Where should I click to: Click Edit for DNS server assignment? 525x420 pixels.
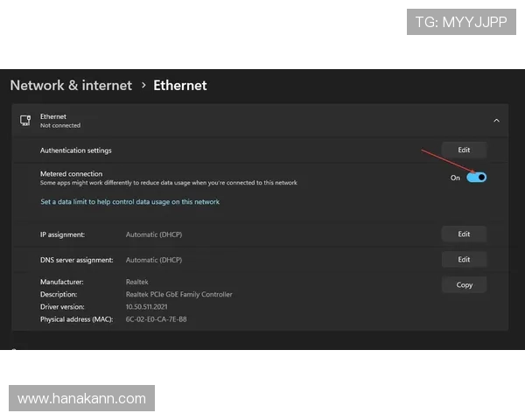pos(464,260)
